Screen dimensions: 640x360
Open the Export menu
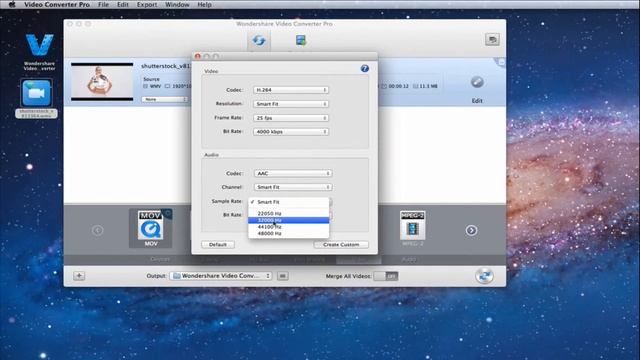(147, 4)
